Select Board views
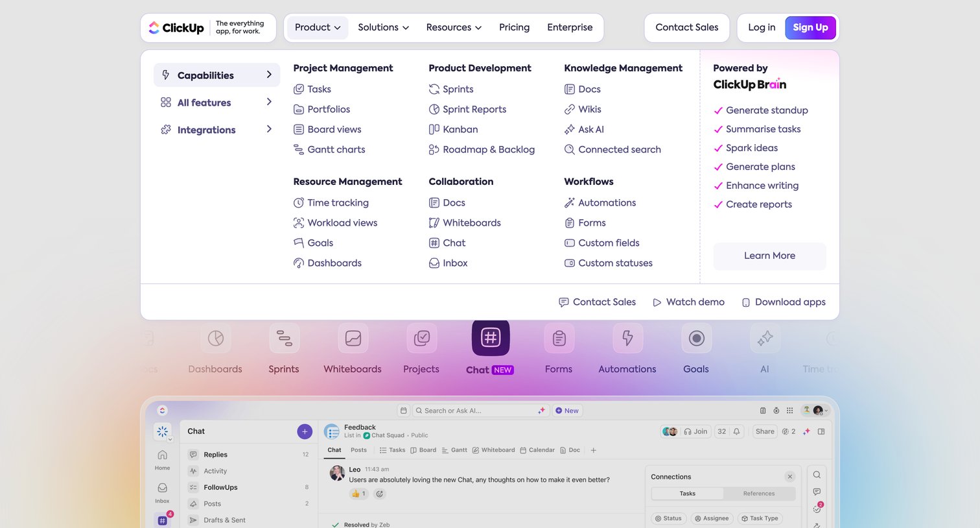Screen dimensions: 980x528 pos(327,130)
